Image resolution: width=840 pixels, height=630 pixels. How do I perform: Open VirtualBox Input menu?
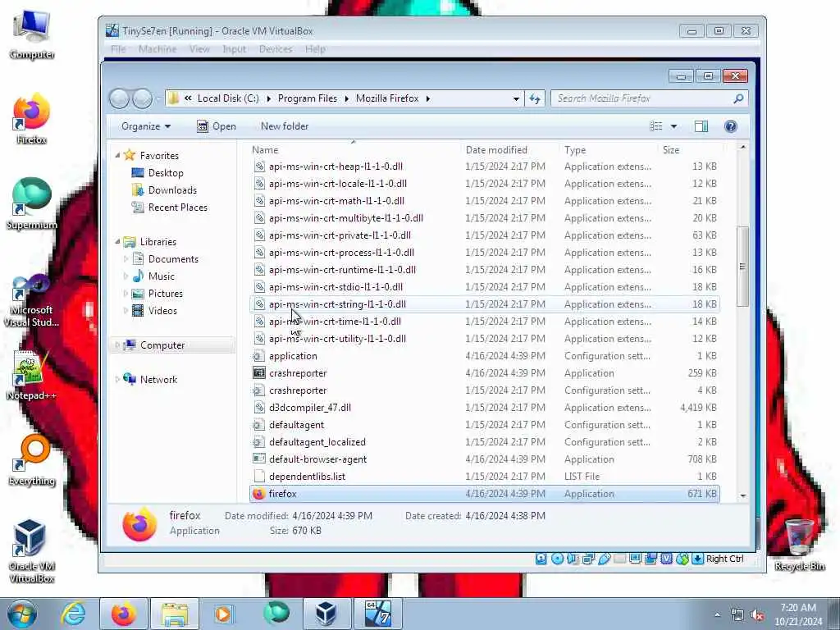234,49
